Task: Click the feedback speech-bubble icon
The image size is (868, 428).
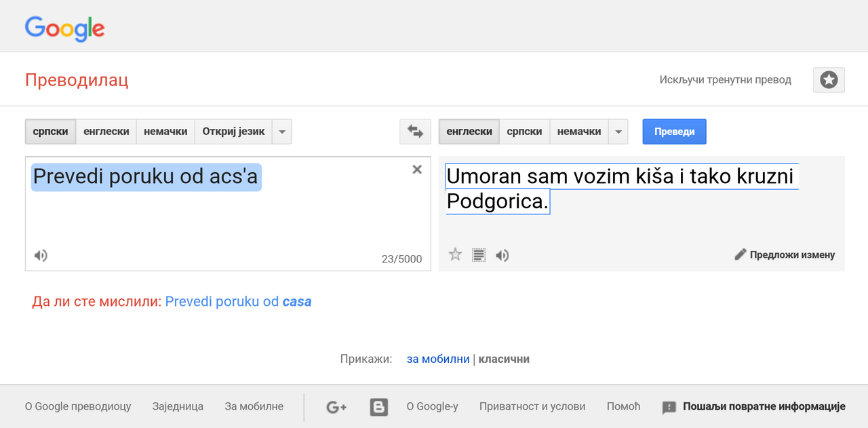Action: (x=669, y=408)
